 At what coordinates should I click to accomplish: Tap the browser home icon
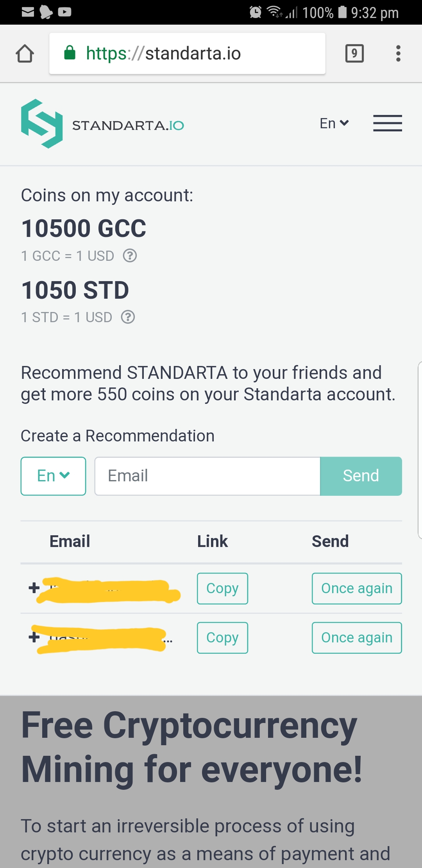(x=25, y=54)
